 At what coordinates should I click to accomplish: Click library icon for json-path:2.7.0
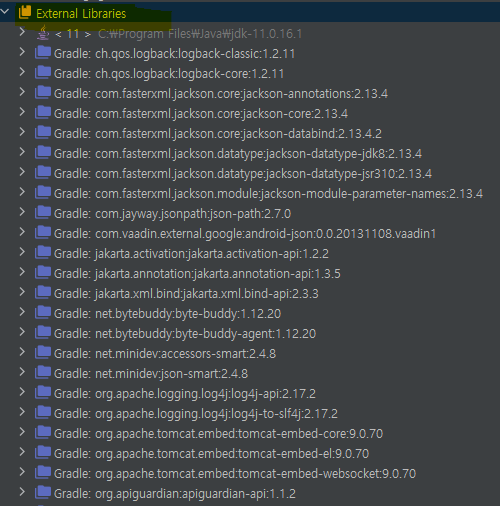coord(43,212)
